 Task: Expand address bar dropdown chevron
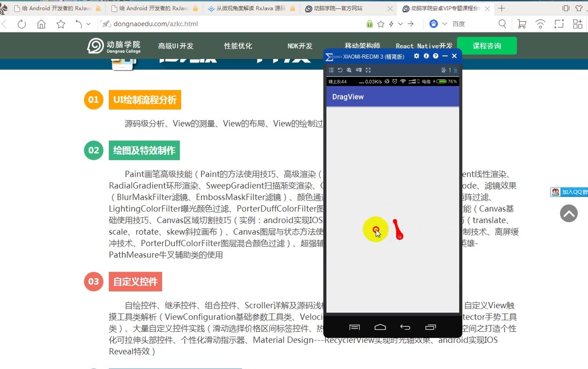[401, 24]
